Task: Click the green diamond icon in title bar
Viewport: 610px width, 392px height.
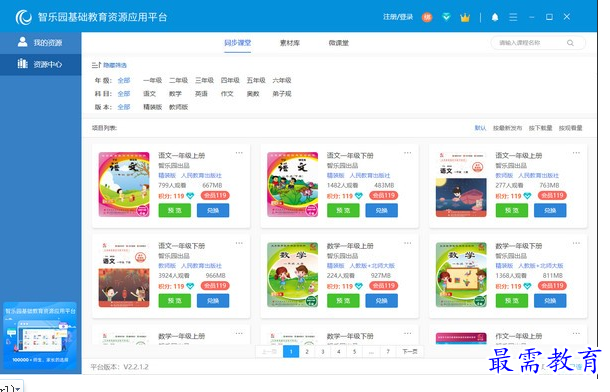Action: pyautogui.click(x=446, y=17)
